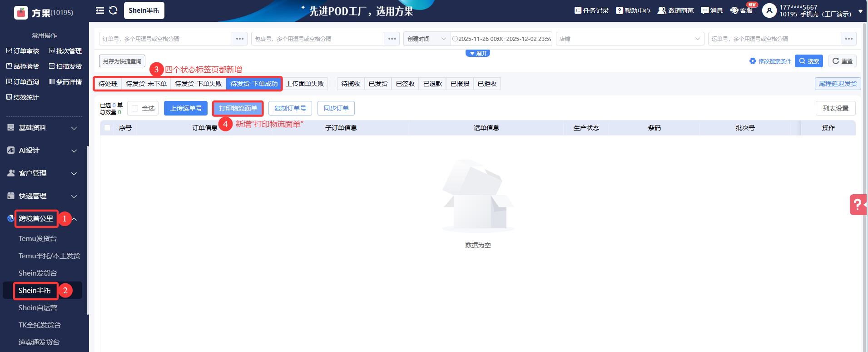Expand the 快递管理 menu
Viewport: 868px width, 352px height.
[x=42, y=196]
